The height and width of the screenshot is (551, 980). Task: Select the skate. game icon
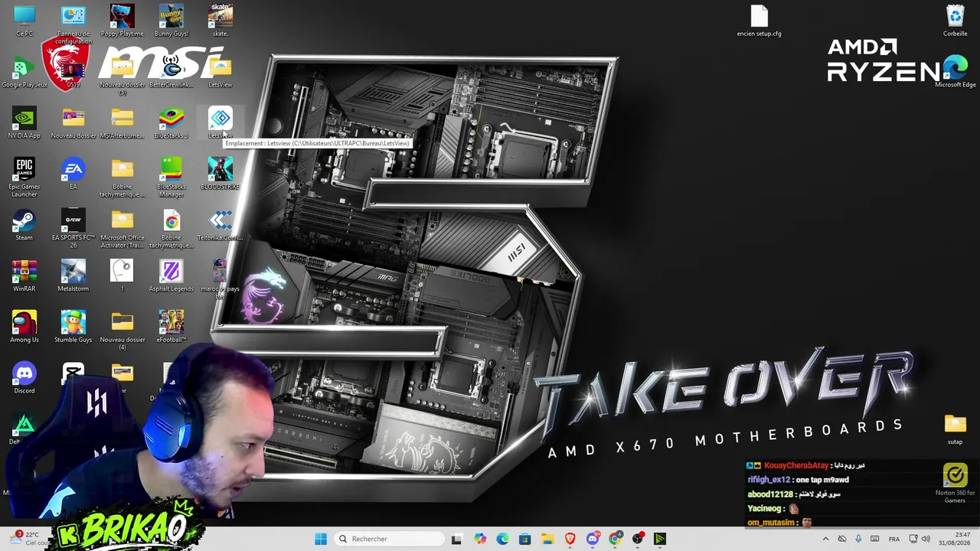tap(220, 21)
